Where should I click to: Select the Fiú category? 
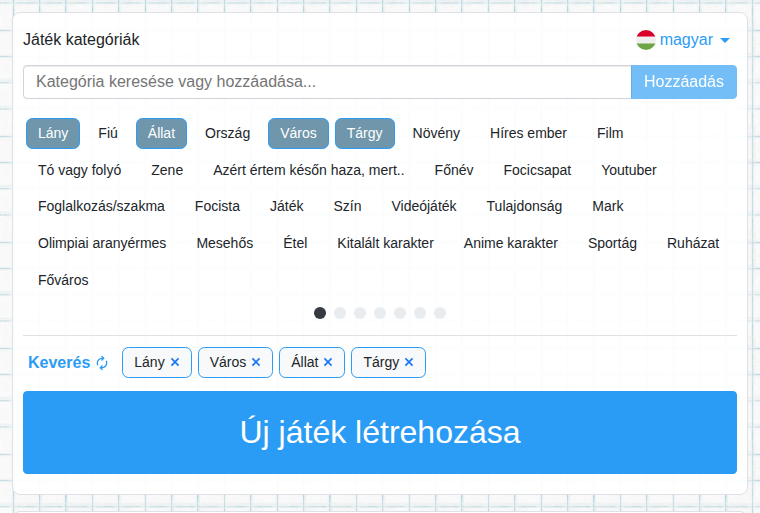click(x=108, y=133)
